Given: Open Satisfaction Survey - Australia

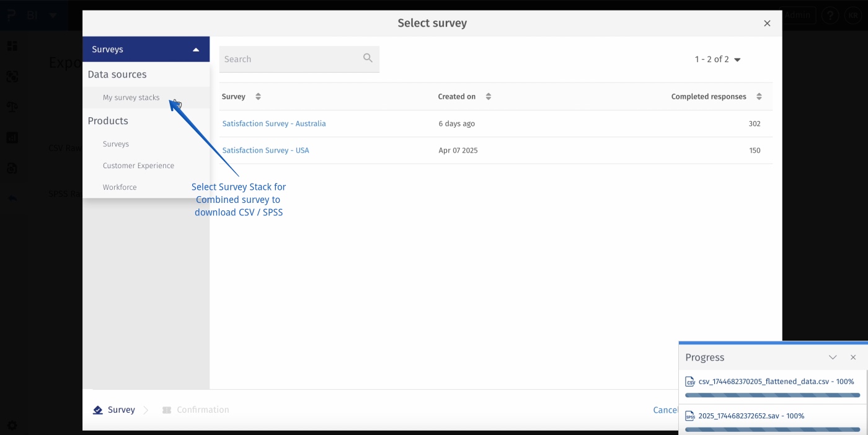Looking at the screenshot, I should point(274,123).
